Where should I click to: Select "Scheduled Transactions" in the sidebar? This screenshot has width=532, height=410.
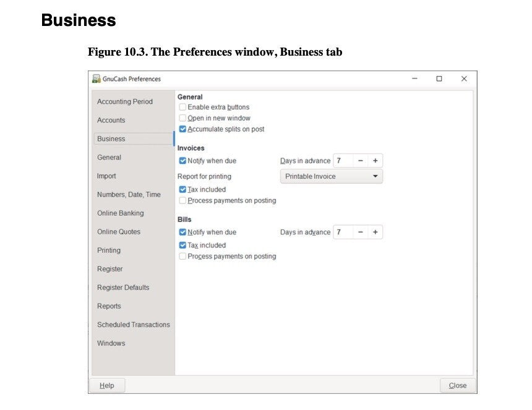coord(133,324)
